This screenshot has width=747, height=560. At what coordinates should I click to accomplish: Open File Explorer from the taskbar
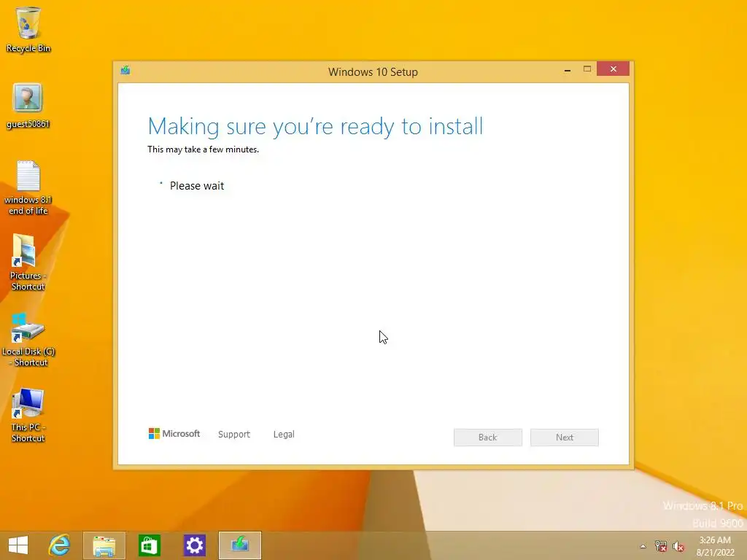click(x=104, y=545)
